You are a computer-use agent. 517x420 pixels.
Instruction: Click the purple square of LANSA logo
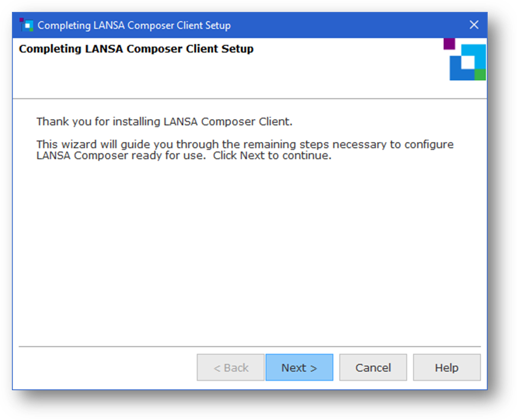(x=449, y=43)
